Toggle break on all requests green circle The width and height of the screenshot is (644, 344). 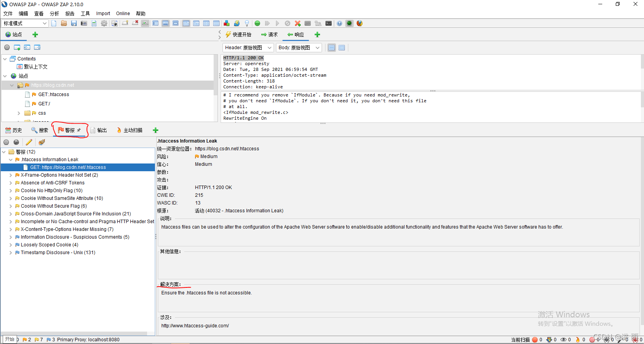tap(257, 23)
